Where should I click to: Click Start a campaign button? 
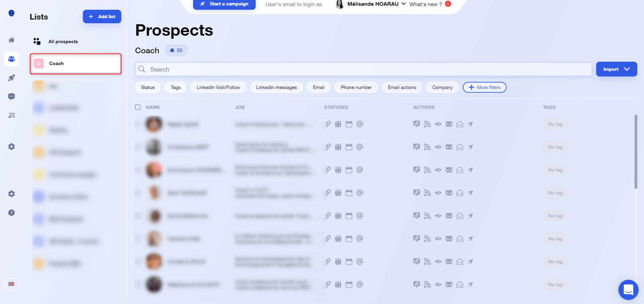coord(224,4)
